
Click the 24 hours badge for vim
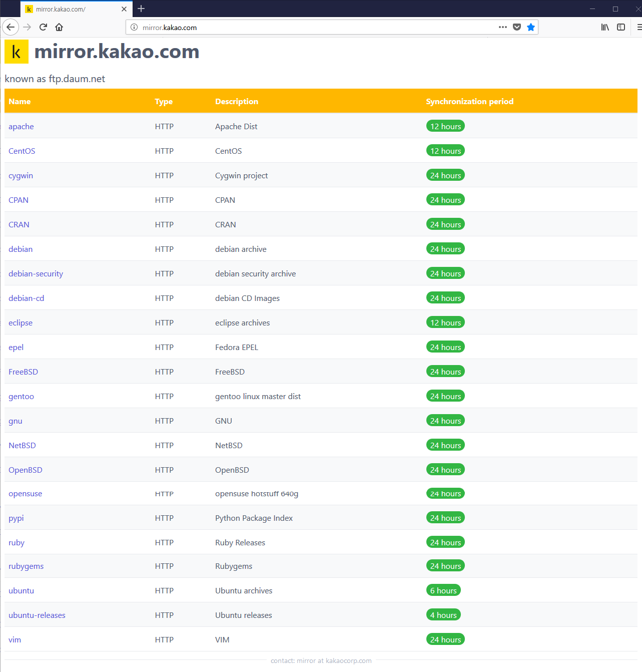tap(445, 639)
